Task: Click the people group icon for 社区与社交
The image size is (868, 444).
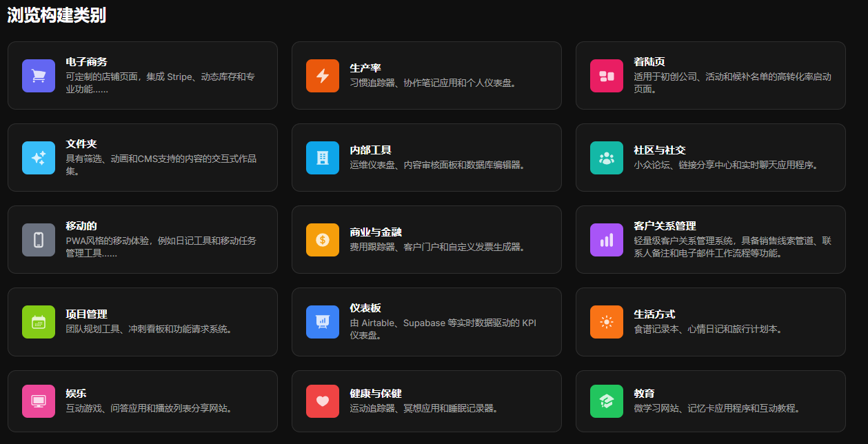Action: (x=607, y=158)
